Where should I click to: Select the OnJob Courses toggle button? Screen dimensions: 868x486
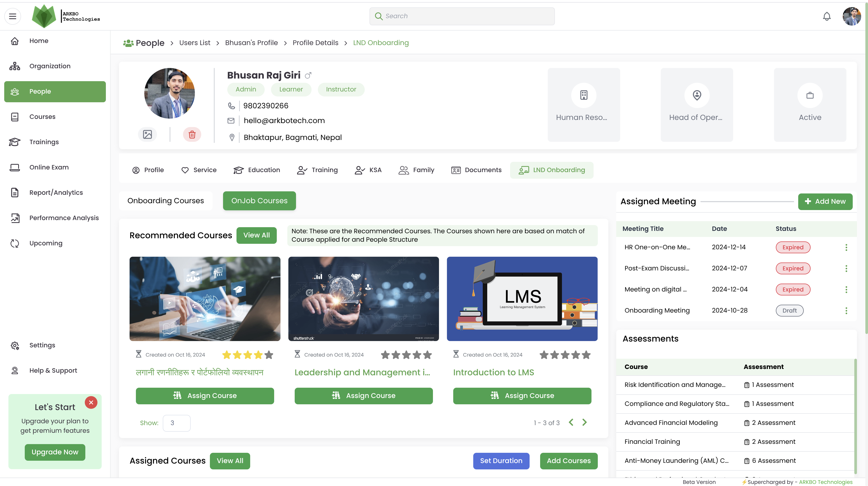point(259,201)
